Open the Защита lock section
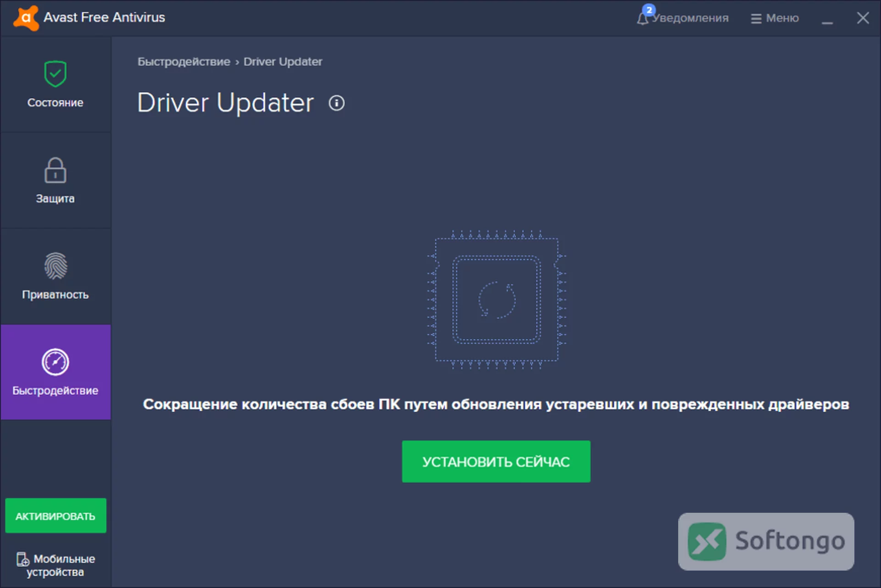Screen dimensions: 881x588 (x=56, y=181)
